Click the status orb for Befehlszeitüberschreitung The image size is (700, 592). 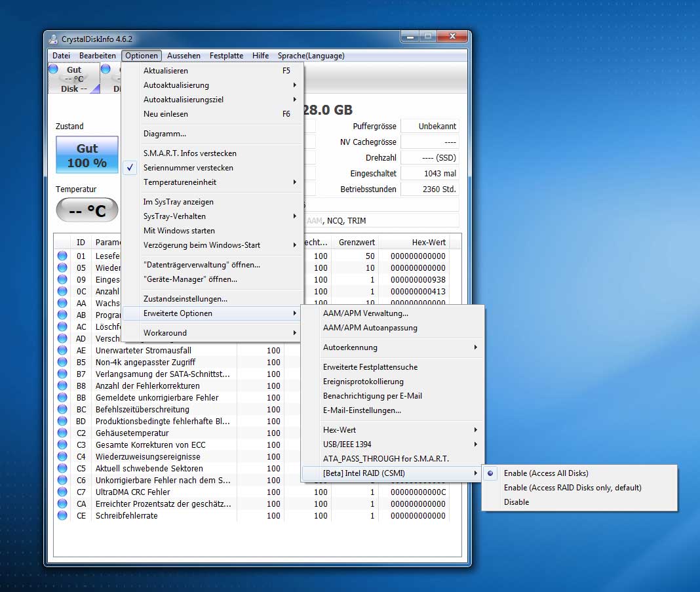click(x=62, y=409)
